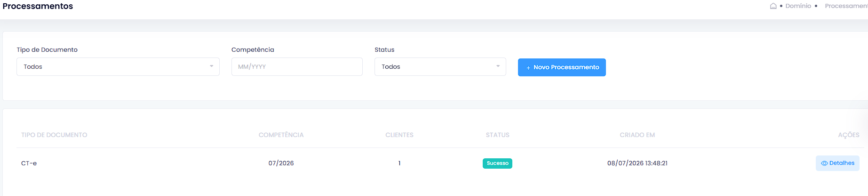
Task: Click the Novo Processamento button
Action: (x=562, y=67)
